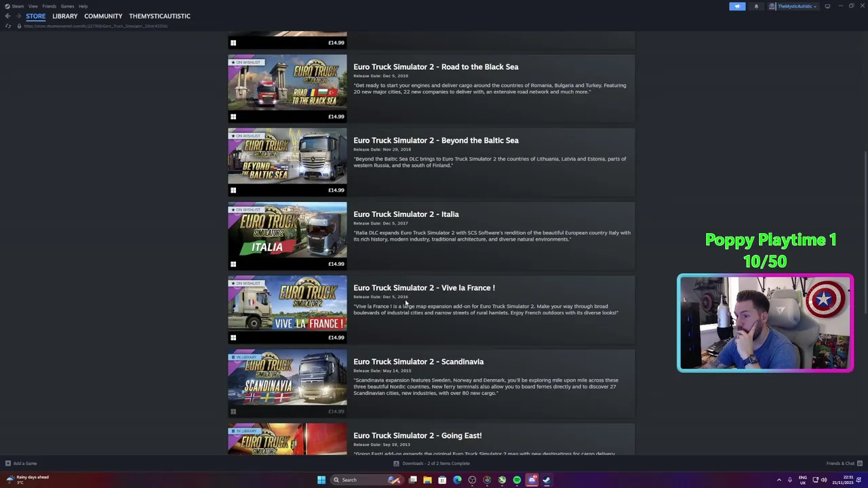Screen dimensions: 868x488
Task: Switch to Big Picture mode icon
Action: pos(827,6)
